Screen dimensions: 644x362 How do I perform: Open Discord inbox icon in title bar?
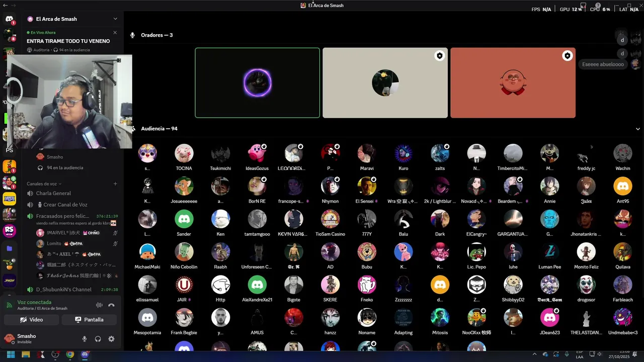(583, 6)
